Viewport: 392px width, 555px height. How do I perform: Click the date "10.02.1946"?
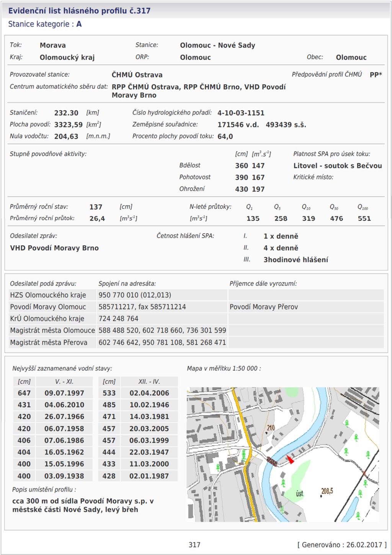(149, 405)
